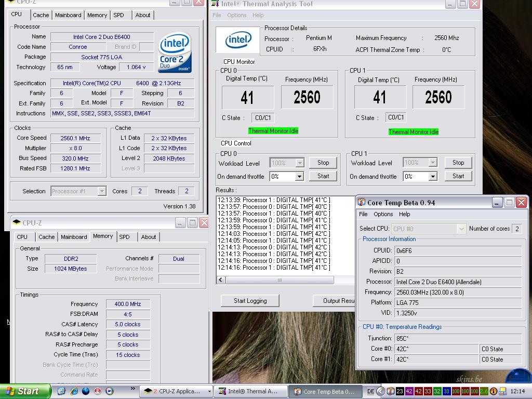This screenshot has width=532, height=399.
Task: Start the CPU 1 on demand throttle
Action: tap(458, 176)
